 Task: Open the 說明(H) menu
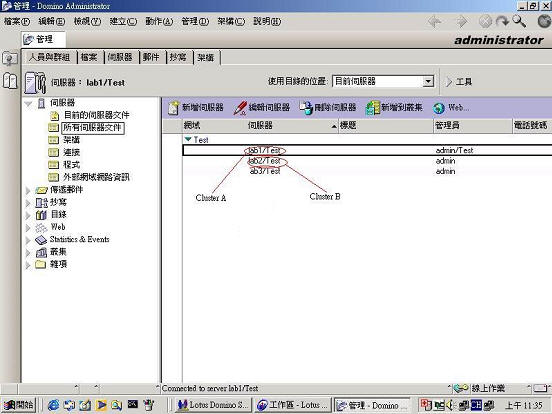coord(267,21)
